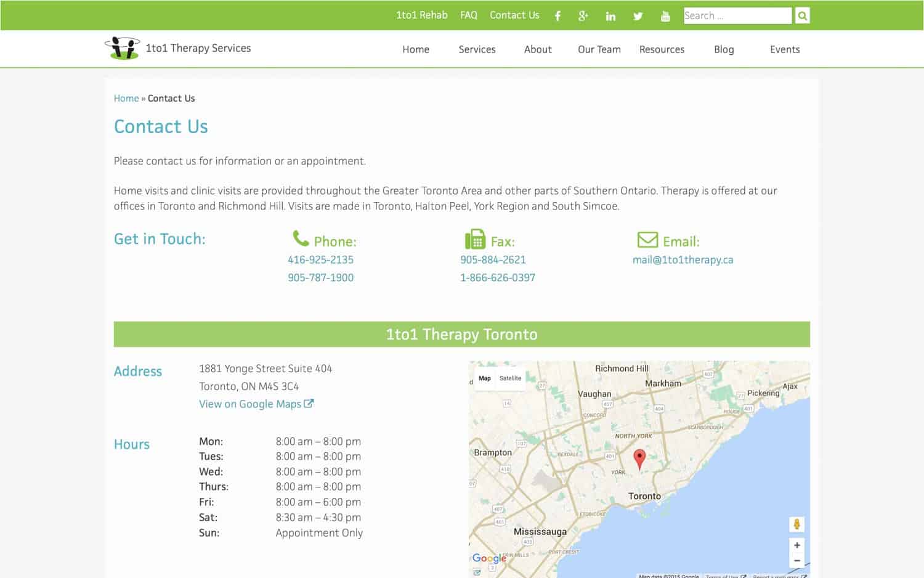This screenshot has width=924, height=578.
Task: Click the 1to1 Therapy Toronto banner
Action: pyautogui.click(x=462, y=334)
